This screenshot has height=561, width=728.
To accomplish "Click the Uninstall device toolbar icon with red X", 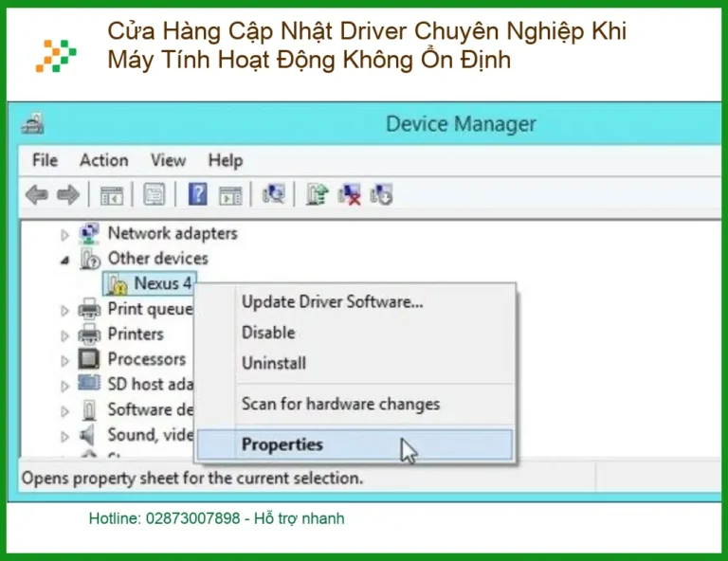I will (349, 194).
